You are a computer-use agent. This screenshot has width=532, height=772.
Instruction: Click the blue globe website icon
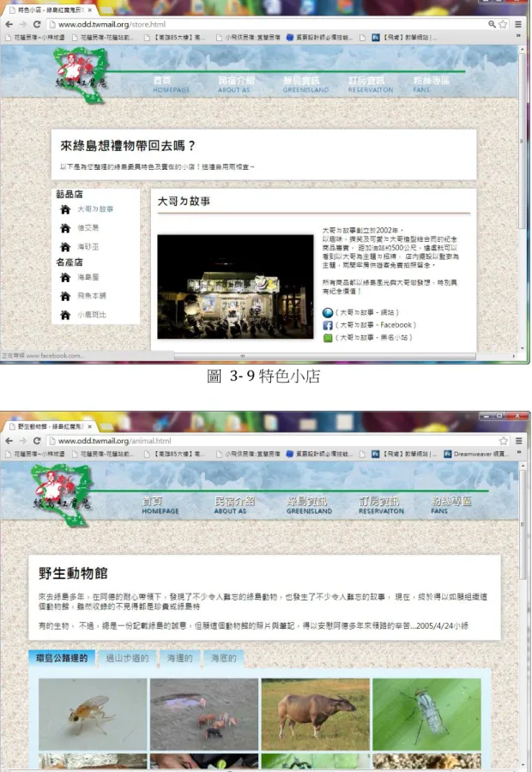[x=328, y=312]
